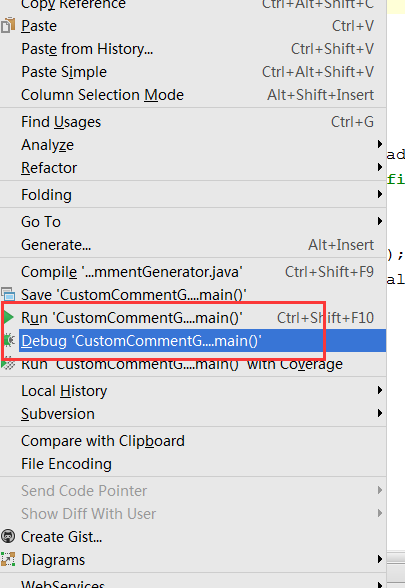Image resolution: width=405 pixels, height=588 pixels.
Task: Select Find Usages
Action: pos(193,122)
